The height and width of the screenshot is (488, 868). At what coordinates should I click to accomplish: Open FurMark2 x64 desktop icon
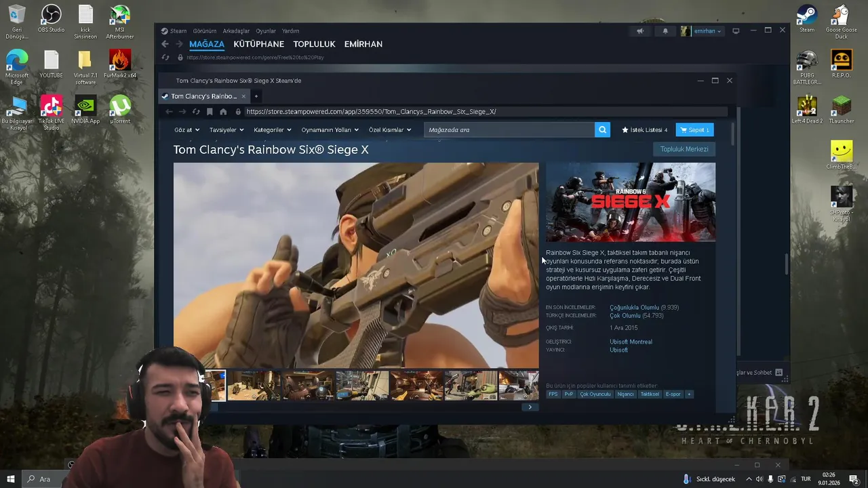pyautogui.click(x=120, y=64)
